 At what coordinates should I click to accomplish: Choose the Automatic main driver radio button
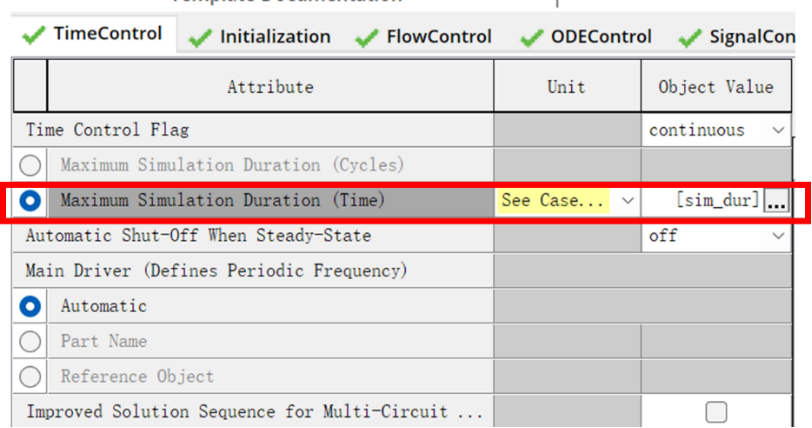point(31,306)
